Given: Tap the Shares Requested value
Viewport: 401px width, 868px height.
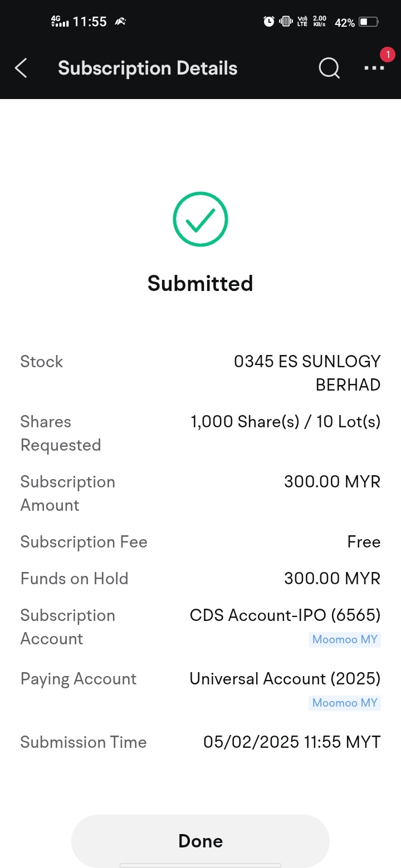Looking at the screenshot, I should [286, 422].
